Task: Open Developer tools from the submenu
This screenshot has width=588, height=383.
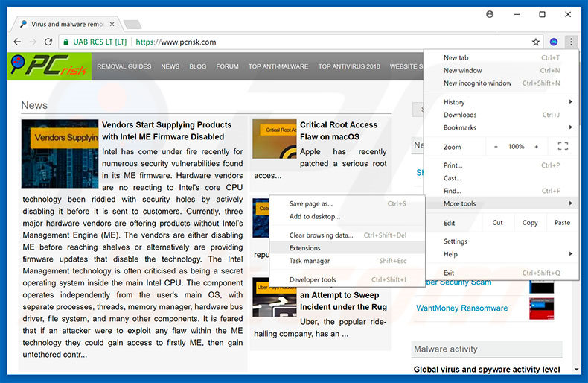Action: click(348, 279)
